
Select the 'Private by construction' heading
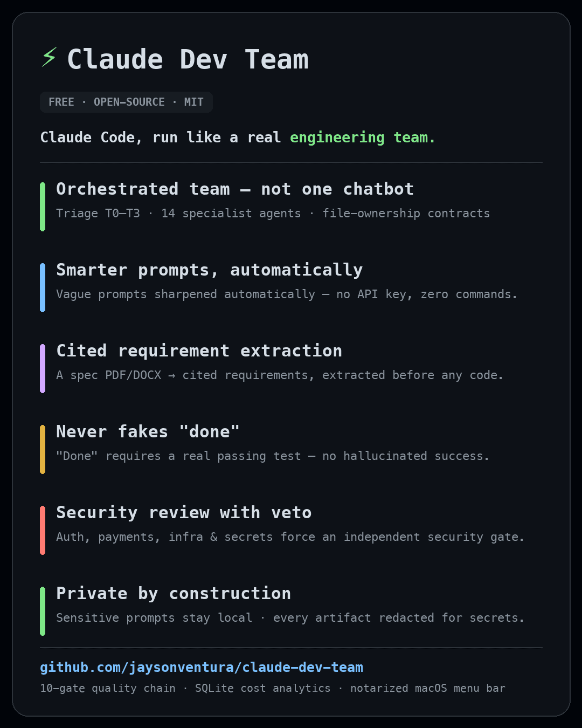174,593
